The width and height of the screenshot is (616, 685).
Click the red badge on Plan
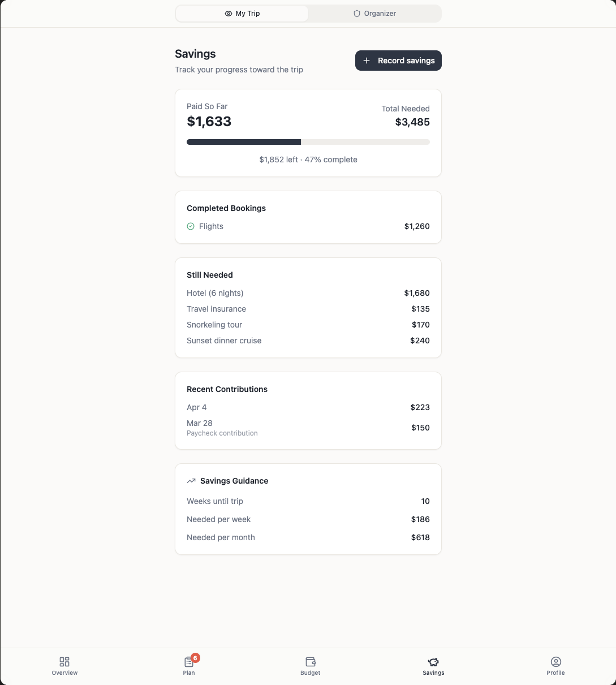click(x=195, y=658)
